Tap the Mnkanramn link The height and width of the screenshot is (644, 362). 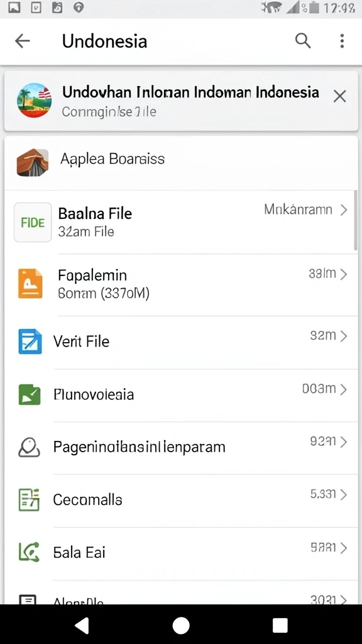(x=298, y=210)
